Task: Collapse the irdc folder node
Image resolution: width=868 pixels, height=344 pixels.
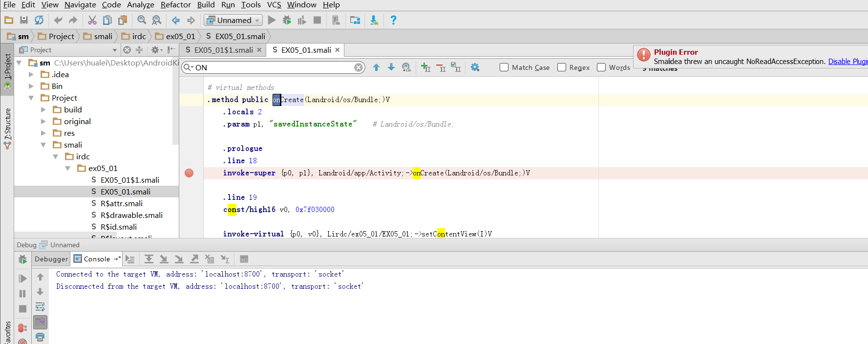Action: (56, 156)
